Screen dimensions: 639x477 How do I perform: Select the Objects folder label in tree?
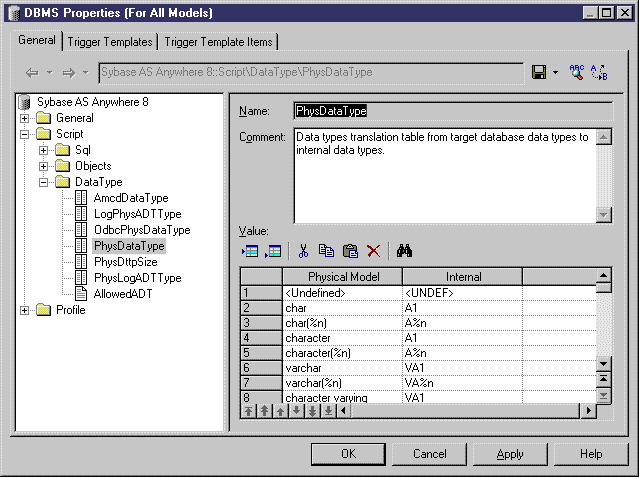(x=93, y=166)
